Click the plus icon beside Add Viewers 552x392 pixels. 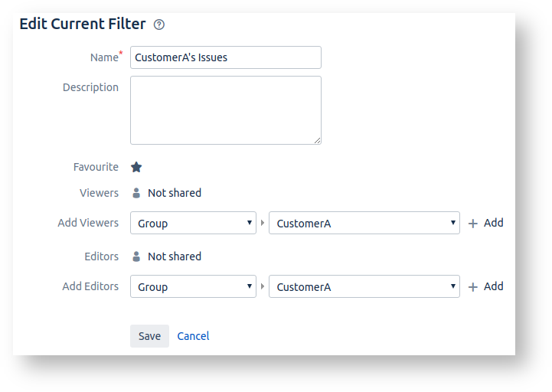(x=472, y=224)
